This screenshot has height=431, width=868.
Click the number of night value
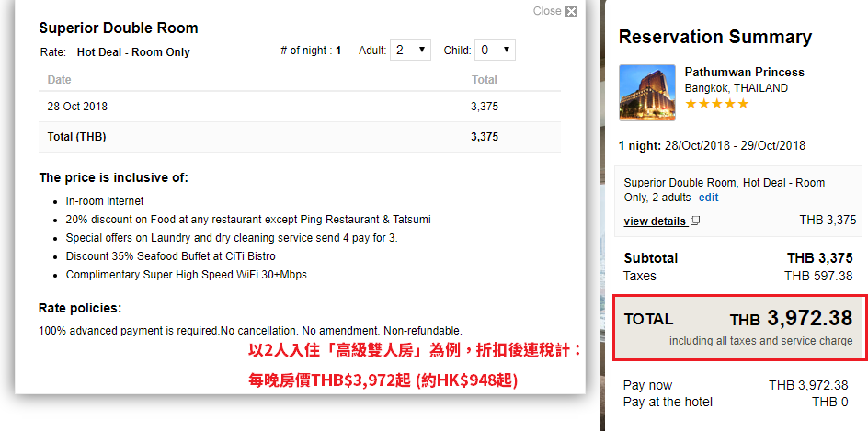tap(338, 51)
